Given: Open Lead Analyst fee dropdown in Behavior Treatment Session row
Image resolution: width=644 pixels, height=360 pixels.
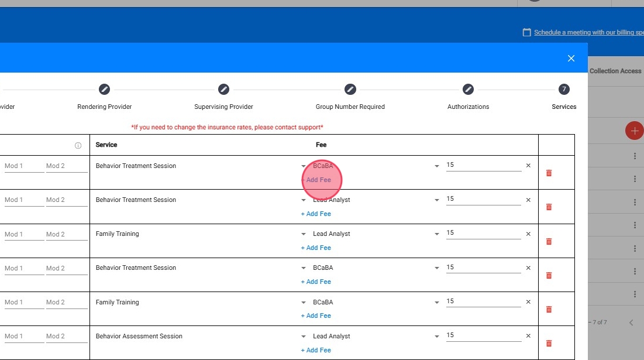Looking at the screenshot, I should (436, 200).
